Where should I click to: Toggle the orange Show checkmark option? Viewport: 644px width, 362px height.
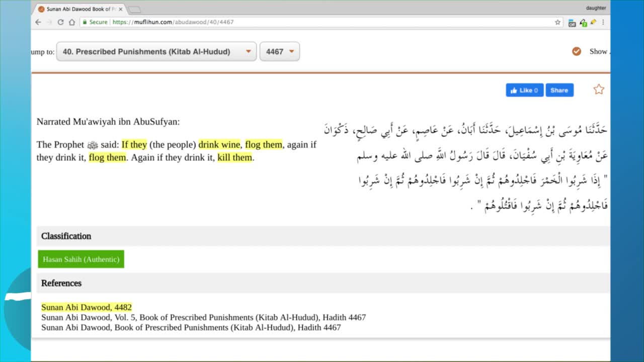click(577, 51)
